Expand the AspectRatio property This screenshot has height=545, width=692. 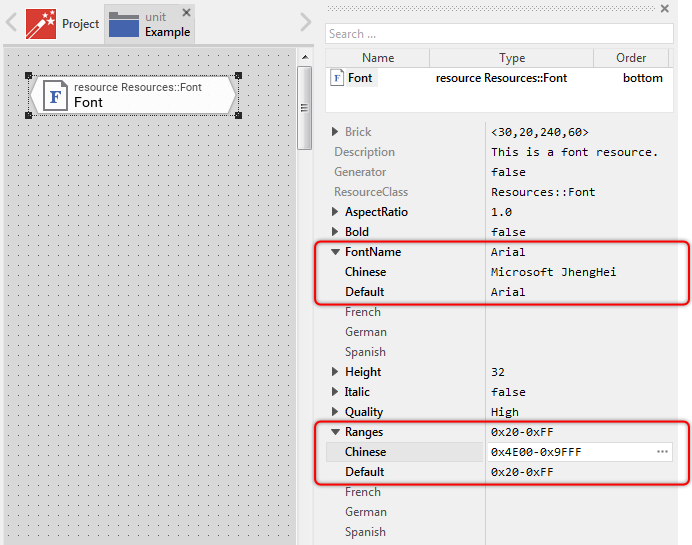pos(335,212)
